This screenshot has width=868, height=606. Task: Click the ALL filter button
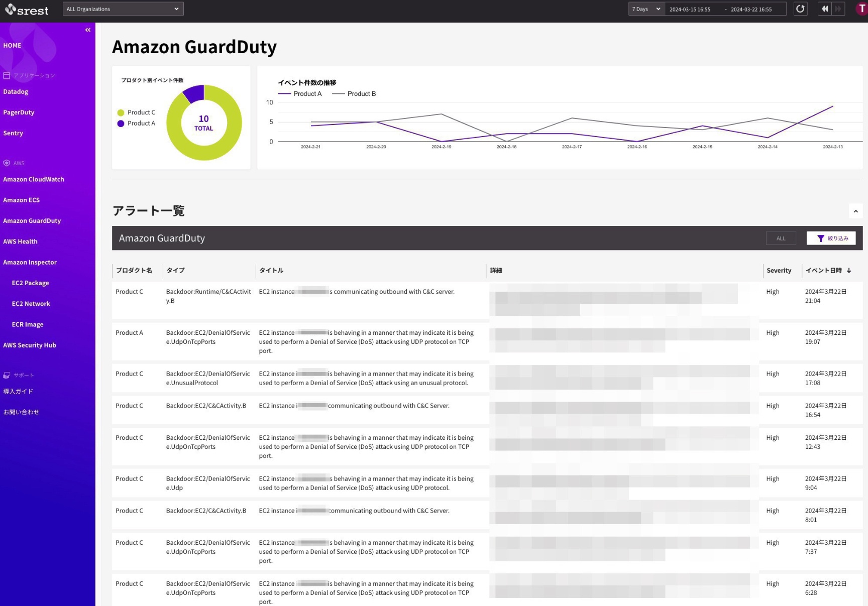tap(781, 238)
